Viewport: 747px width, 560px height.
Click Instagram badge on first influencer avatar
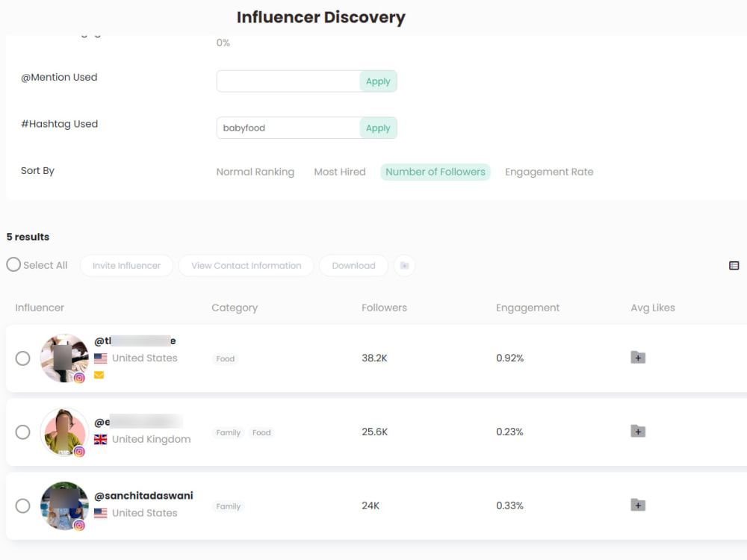[80, 378]
